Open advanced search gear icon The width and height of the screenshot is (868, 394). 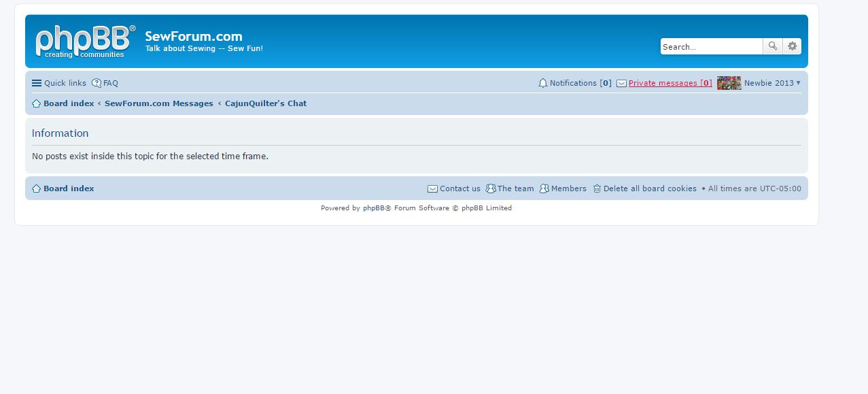click(x=792, y=46)
